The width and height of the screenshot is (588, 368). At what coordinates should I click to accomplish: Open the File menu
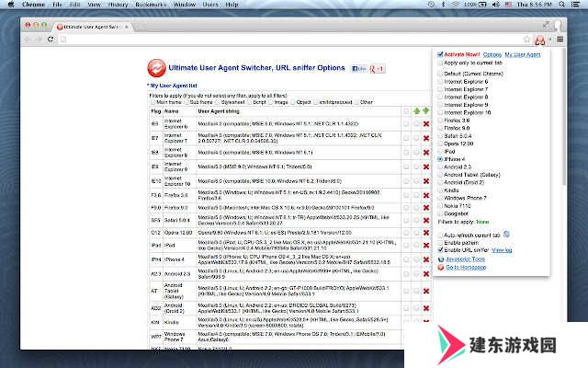tap(57, 5)
